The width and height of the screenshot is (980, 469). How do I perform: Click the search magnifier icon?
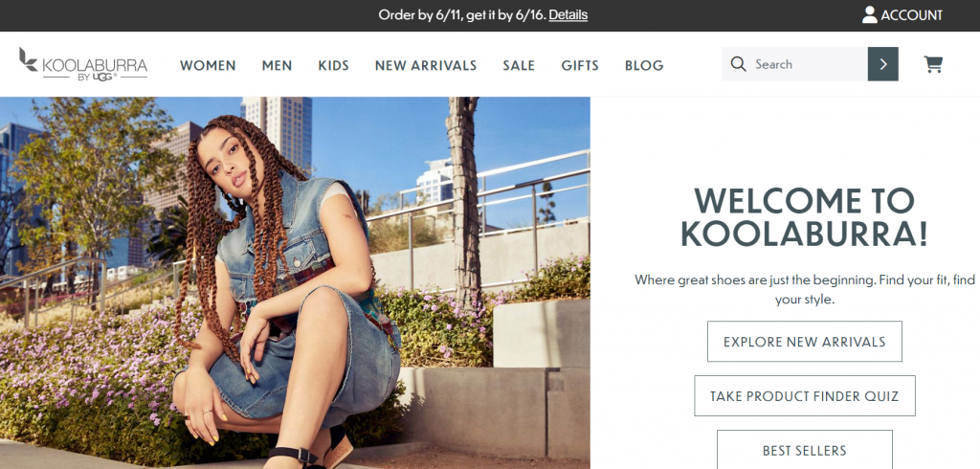point(738,64)
